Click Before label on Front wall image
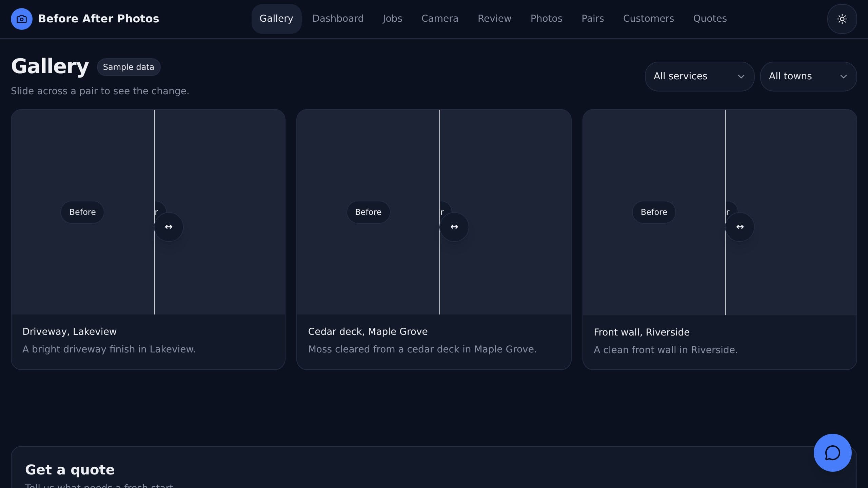 [x=654, y=212]
